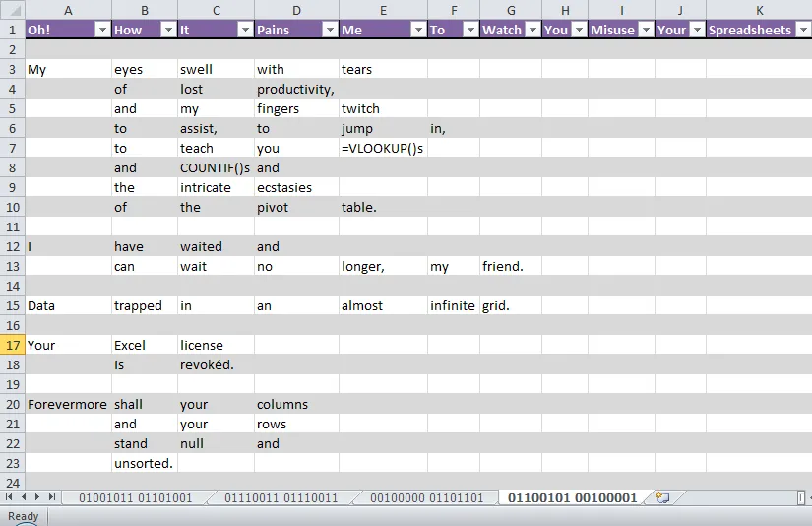
Task: Click the cell reading 'friend.'
Action: tap(511, 266)
